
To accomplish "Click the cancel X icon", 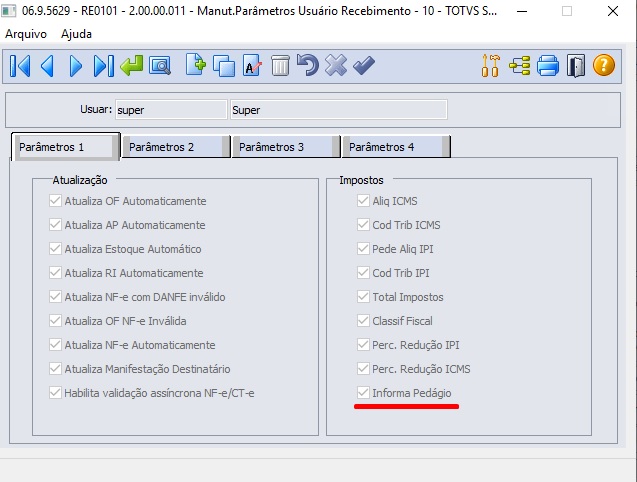I will pos(336,65).
